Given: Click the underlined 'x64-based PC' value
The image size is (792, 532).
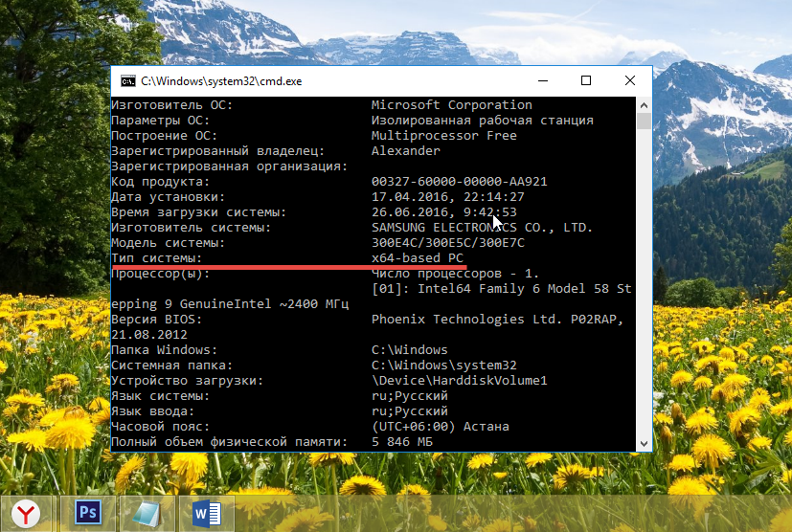Looking at the screenshot, I should tap(418, 258).
